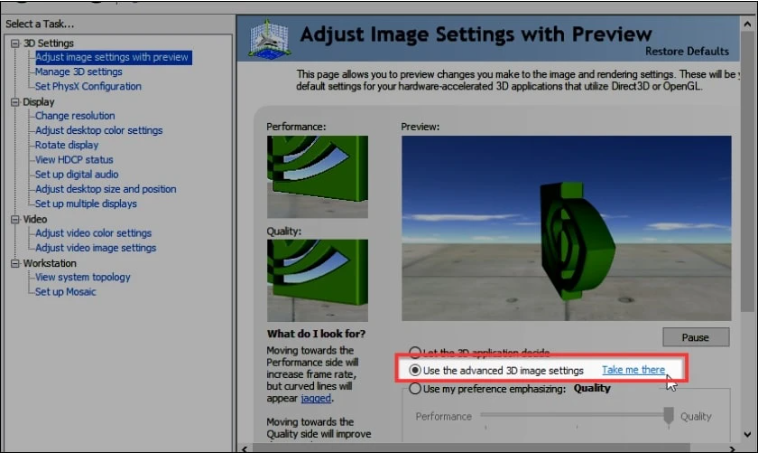Viewport: 759px width, 454px height.
Task: Collapse the Video tree section
Action: [14, 219]
